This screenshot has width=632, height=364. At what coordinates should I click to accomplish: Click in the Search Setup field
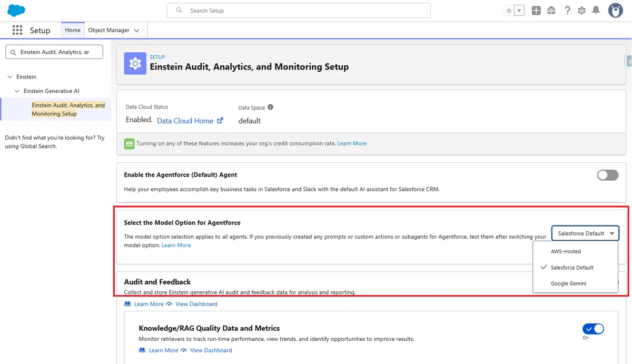click(299, 11)
